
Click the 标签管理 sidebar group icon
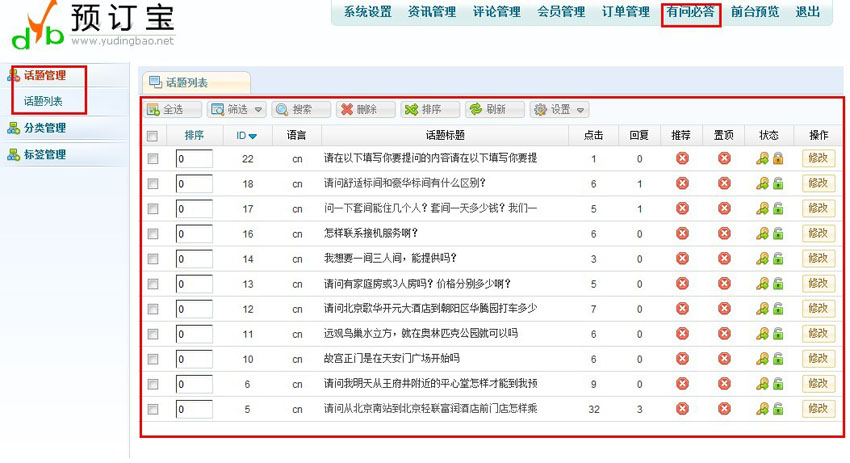point(13,155)
